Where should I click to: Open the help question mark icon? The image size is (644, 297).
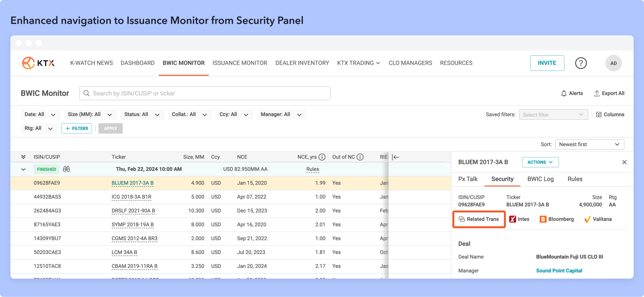[x=581, y=63]
